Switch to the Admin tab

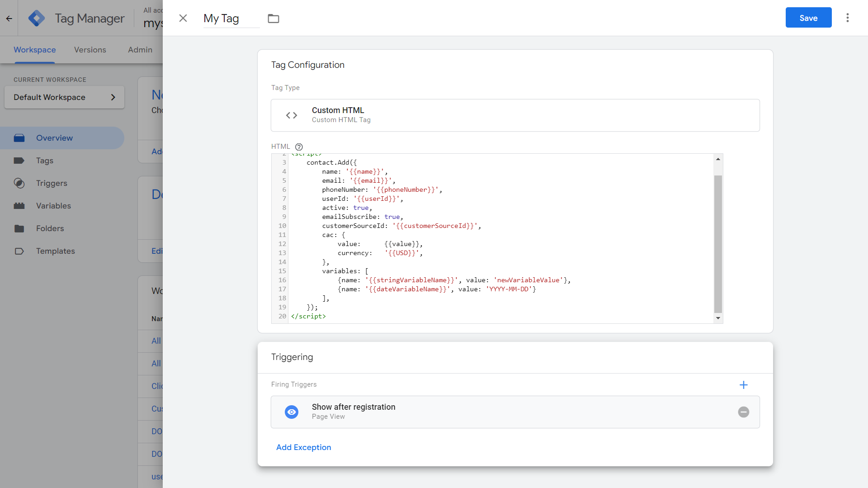(140, 50)
